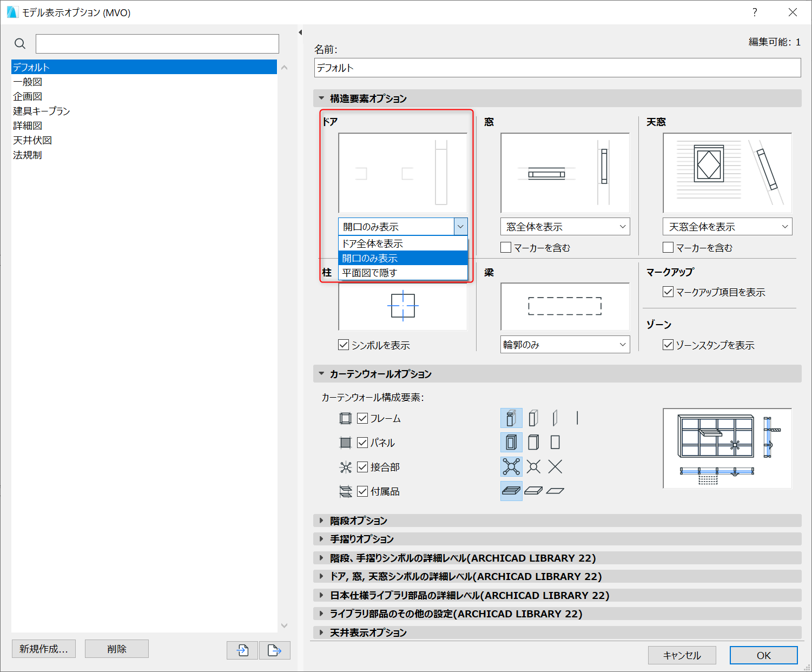Choose the flat outline accessory display icon
This screenshot has height=672, width=812.
pos(555,491)
